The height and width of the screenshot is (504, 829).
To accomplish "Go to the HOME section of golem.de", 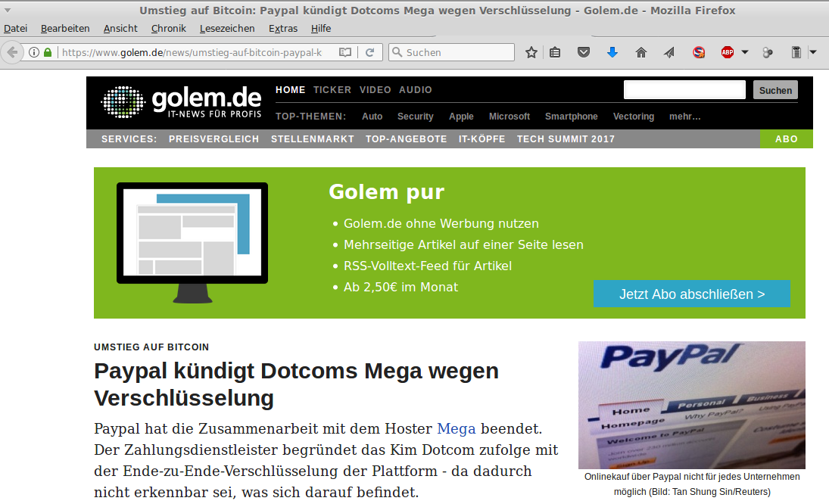I will click(290, 90).
